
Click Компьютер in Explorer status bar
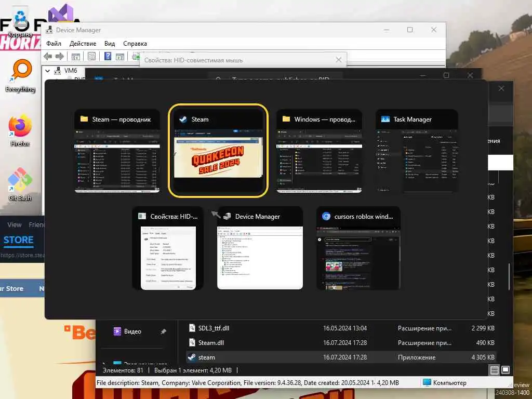click(x=445, y=383)
